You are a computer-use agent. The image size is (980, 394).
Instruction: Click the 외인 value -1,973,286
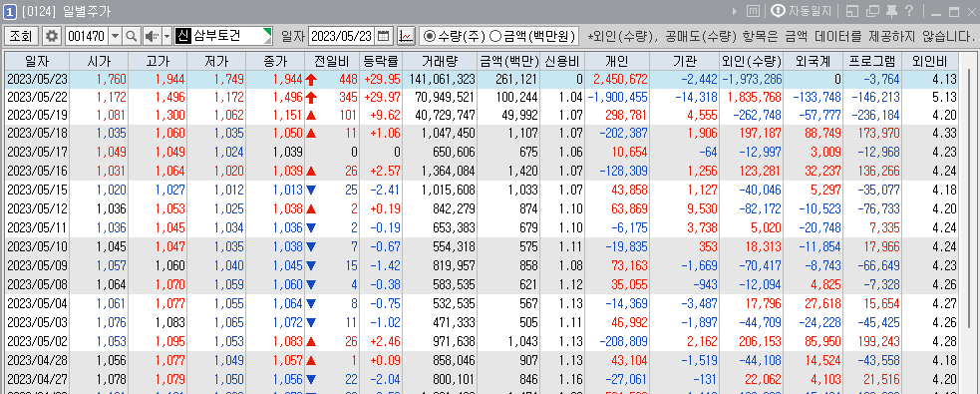(x=753, y=80)
